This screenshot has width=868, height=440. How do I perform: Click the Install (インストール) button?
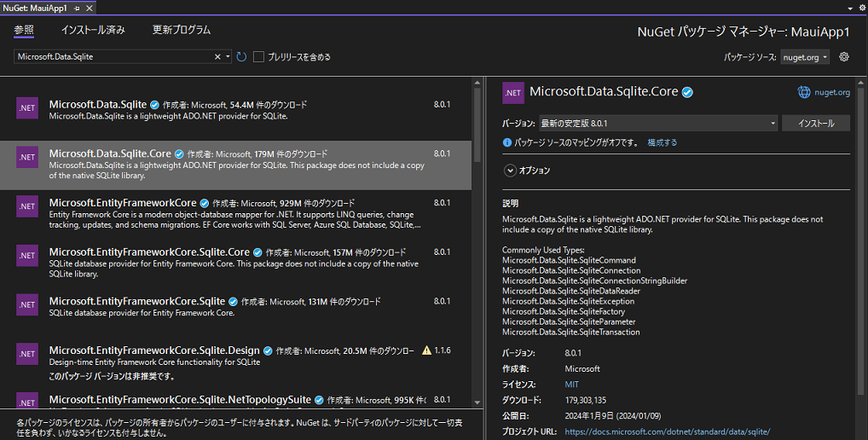coord(816,124)
